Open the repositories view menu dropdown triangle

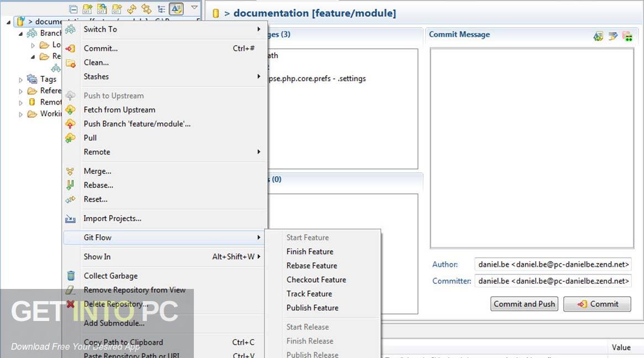point(194,7)
